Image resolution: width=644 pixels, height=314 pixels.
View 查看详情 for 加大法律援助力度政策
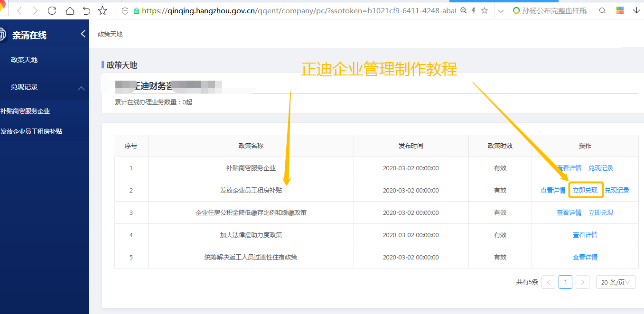(x=585, y=235)
